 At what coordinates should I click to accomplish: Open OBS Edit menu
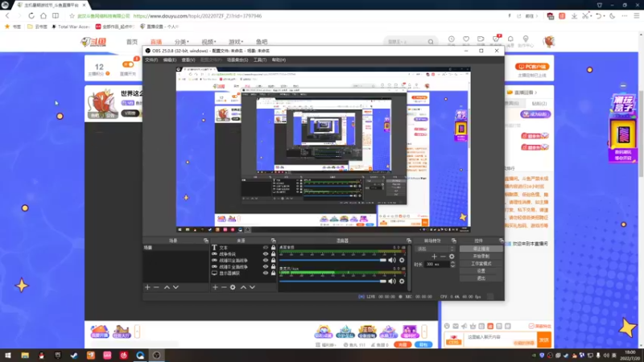(x=170, y=60)
